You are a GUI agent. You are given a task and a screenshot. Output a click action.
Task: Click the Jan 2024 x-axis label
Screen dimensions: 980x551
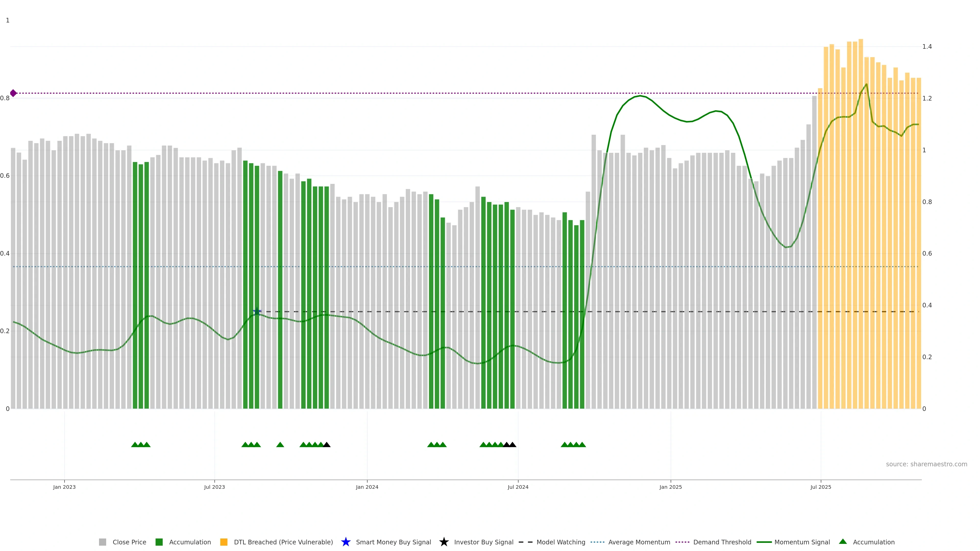[x=367, y=487]
